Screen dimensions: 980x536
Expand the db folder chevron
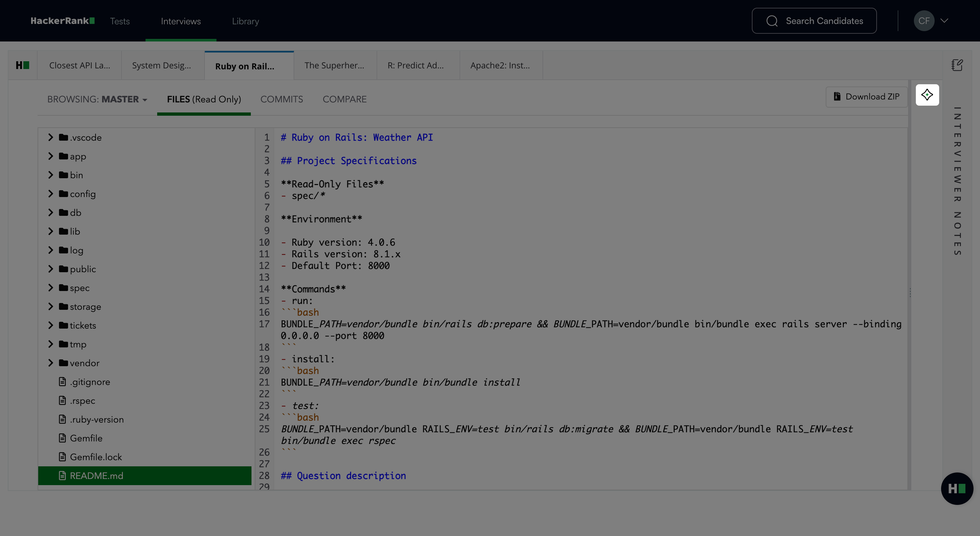pos(51,212)
